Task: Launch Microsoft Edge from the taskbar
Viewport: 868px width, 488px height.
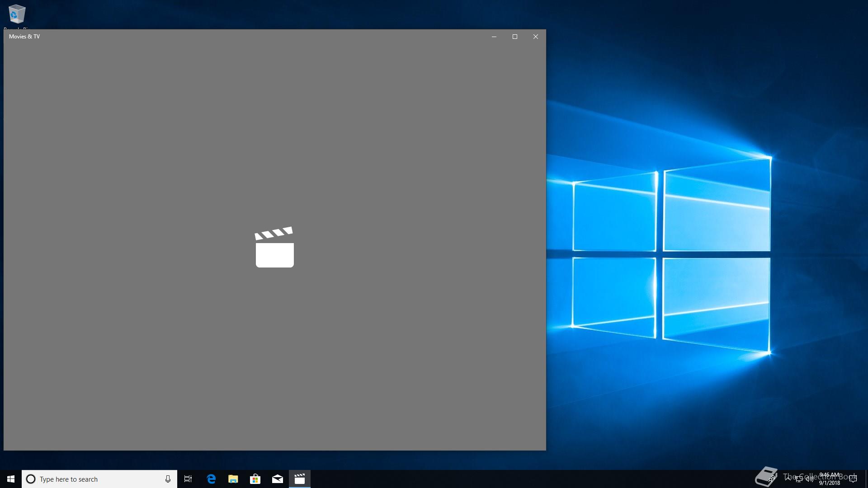Action: (x=211, y=479)
